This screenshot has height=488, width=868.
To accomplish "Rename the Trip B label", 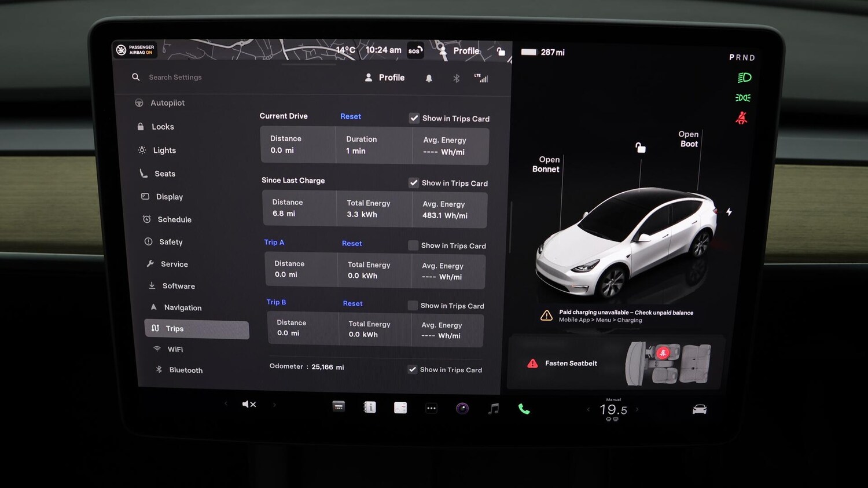I will [276, 302].
